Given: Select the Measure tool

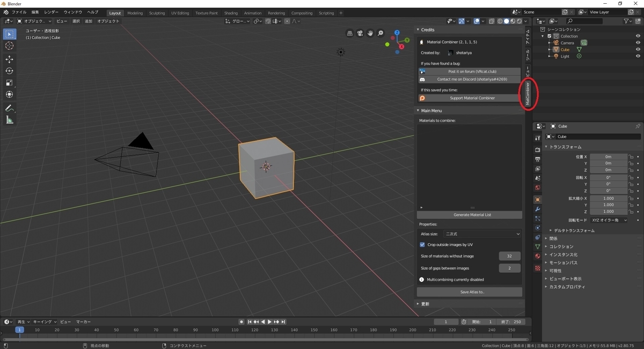Looking at the screenshot, I should pyautogui.click(x=10, y=120).
